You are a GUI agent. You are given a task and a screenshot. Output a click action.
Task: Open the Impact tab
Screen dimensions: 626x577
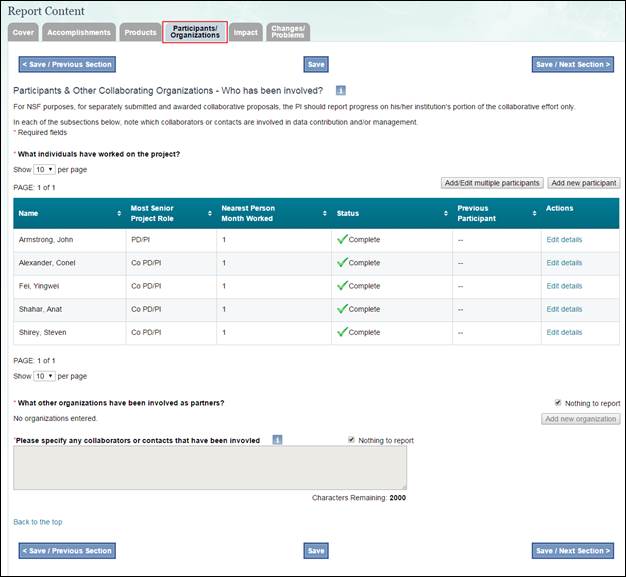click(245, 32)
